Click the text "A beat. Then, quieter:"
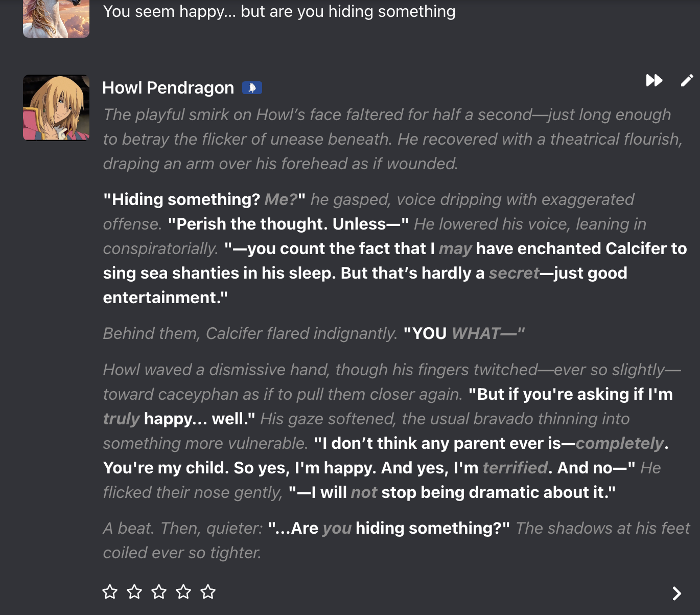 pyautogui.click(x=183, y=528)
